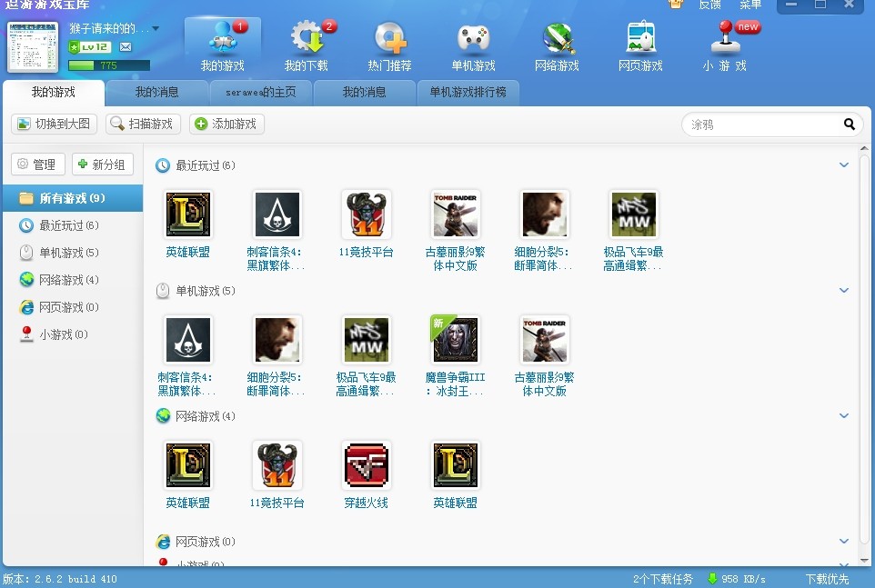This screenshot has height=588, width=875.
Task: Collapse the 单机游戏 group chevron
Action: click(x=844, y=291)
